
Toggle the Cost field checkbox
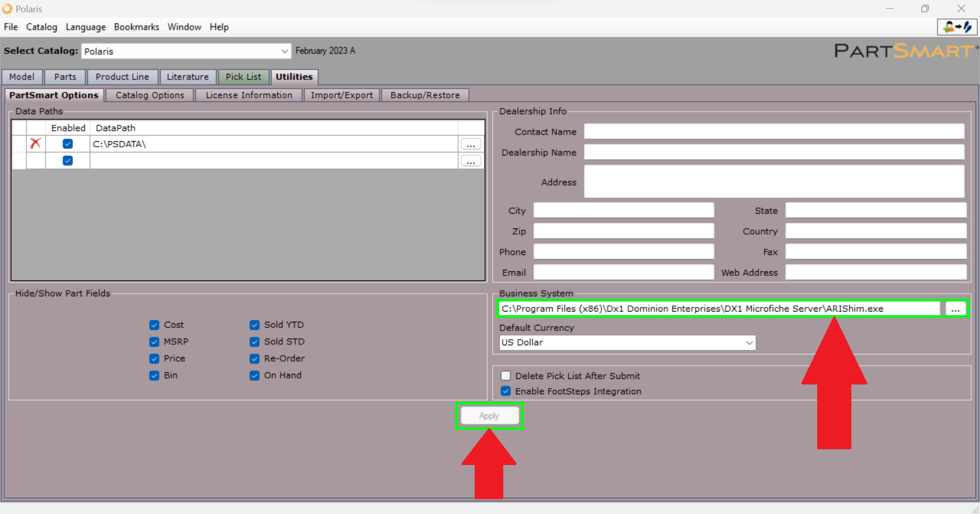point(154,325)
